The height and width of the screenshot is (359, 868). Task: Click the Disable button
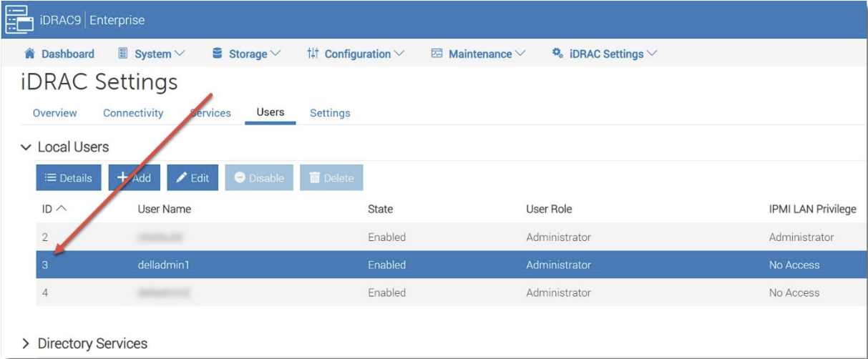click(259, 178)
